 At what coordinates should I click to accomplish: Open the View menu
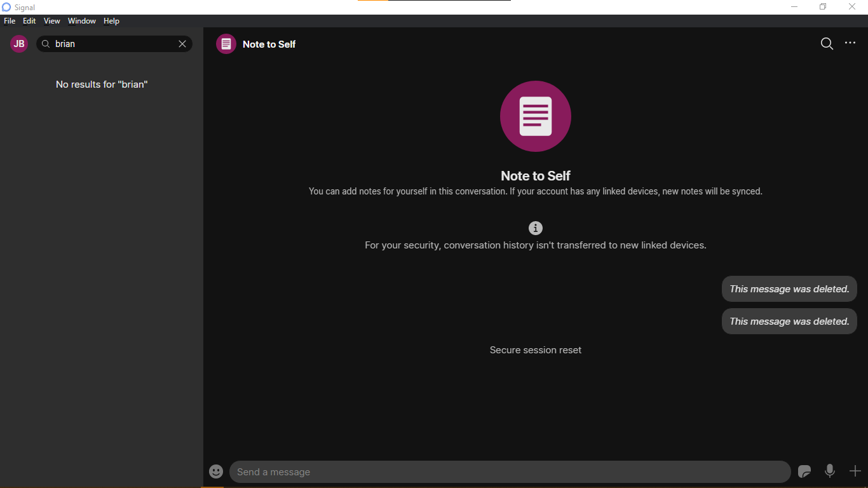point(51,20)
